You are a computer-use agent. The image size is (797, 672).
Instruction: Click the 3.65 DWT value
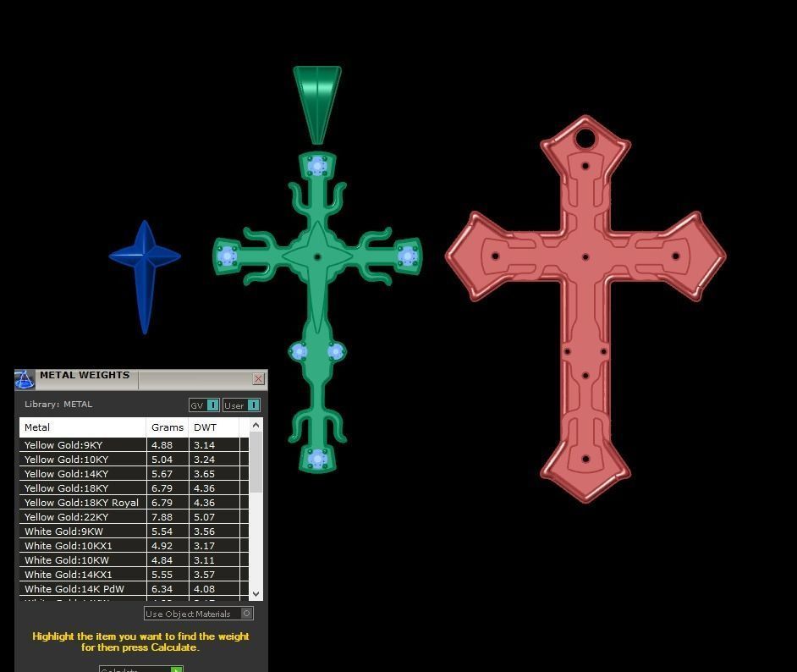pos(205,473)
